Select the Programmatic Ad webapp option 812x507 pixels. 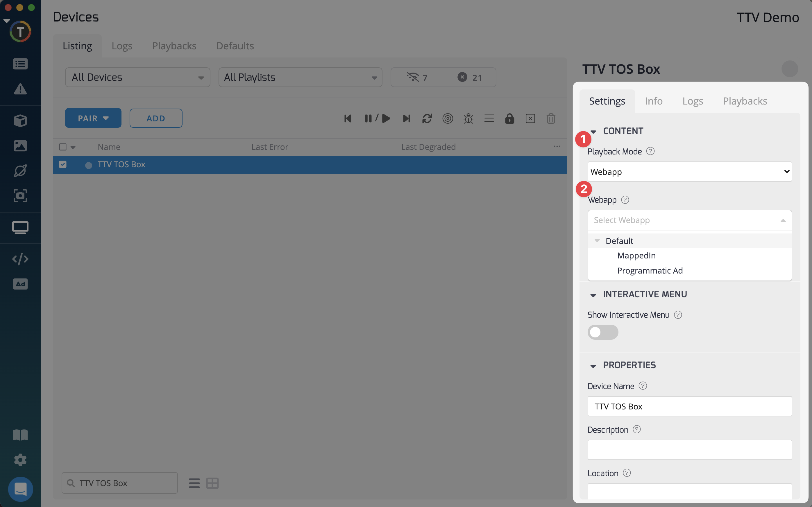tap(650, 271)
